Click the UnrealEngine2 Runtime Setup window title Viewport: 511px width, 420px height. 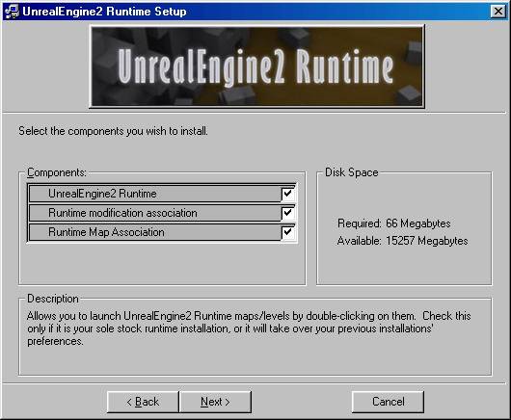(104, 12)
